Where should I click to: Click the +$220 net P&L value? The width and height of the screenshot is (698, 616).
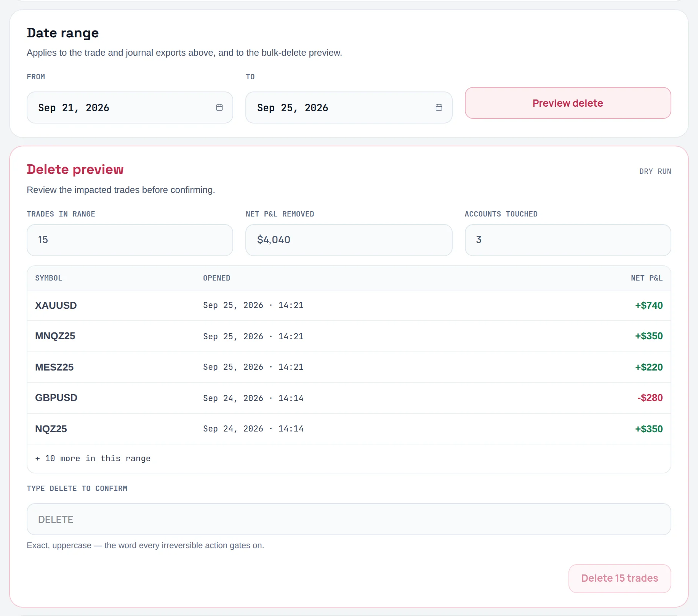(x=649, y=367)
